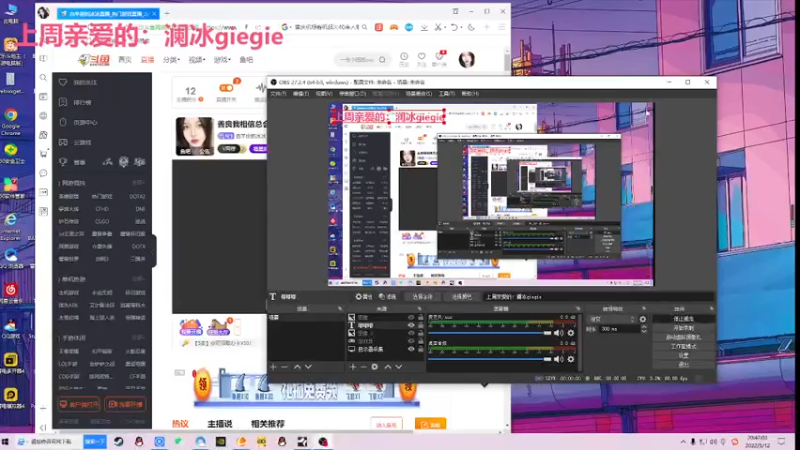Click the stop streaming button in OBS controls
Image resolution: width=800 pixels, height=450 pixels.
[684, 319]
